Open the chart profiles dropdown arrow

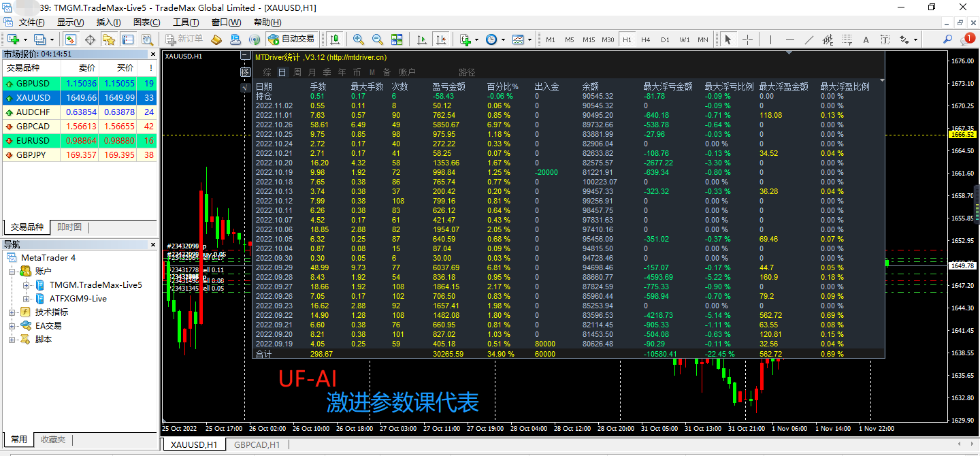coord(52,39)
